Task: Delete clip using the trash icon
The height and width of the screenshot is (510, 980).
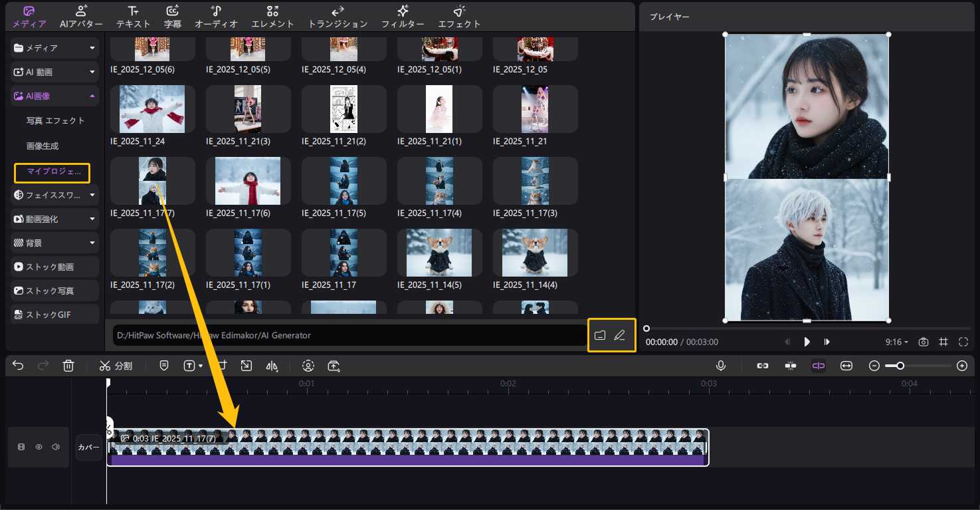Action: click(68, 365)
